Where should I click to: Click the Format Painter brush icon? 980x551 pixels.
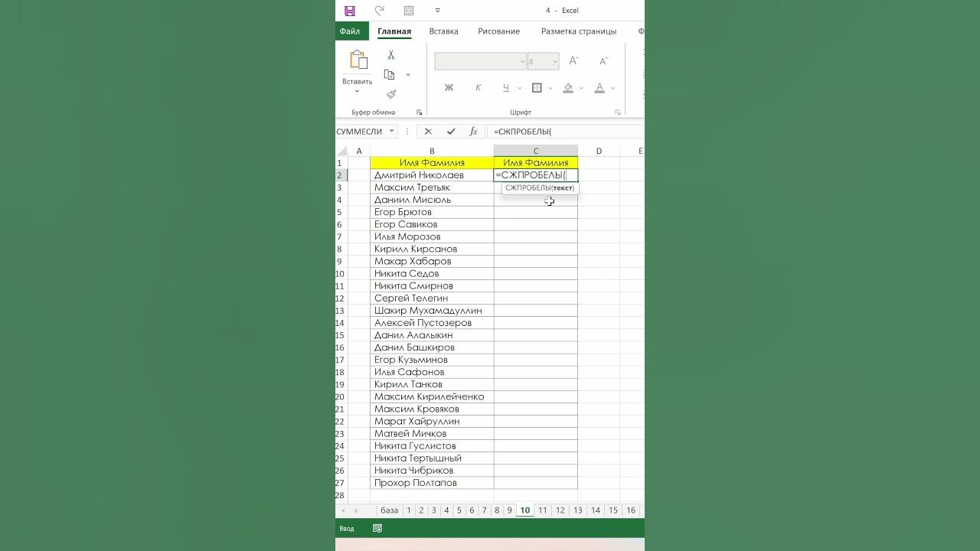click(x=391, y=94)
